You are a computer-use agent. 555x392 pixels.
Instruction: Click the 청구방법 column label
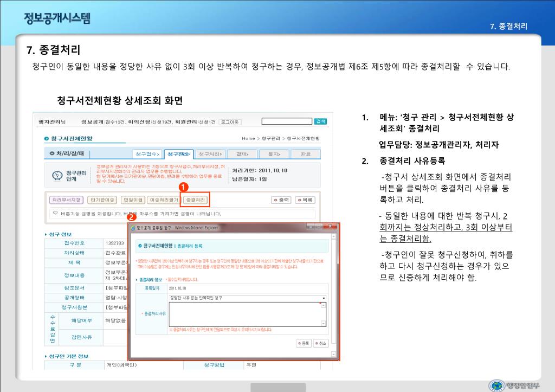[214, 365]
